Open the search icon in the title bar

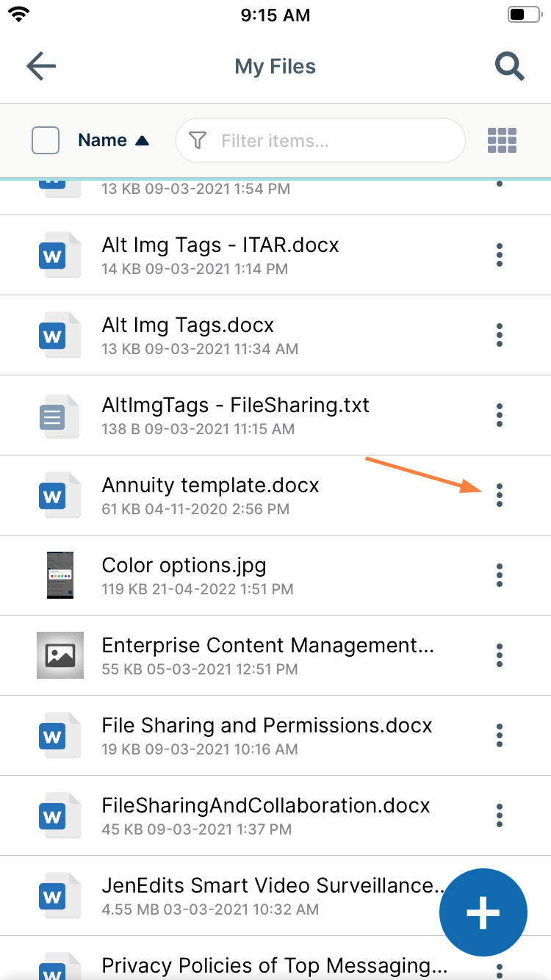pos(509,66)
